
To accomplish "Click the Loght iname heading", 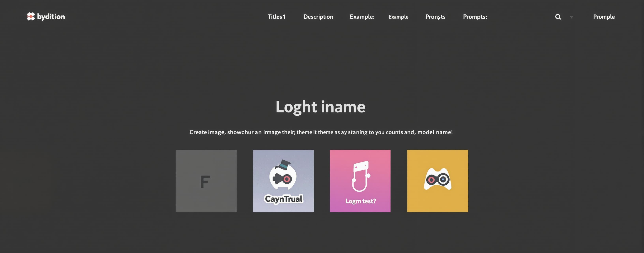I will [x=320, y=107].
